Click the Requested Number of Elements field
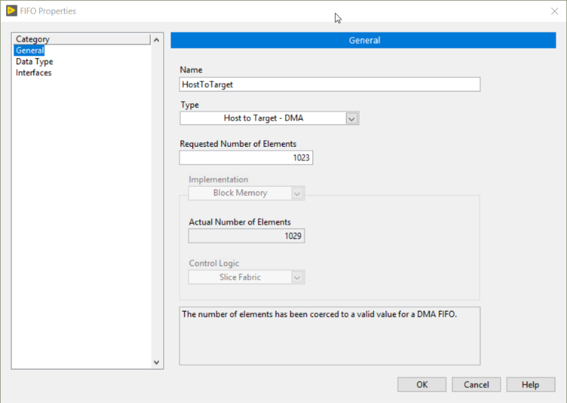The height and width of the screenshot is (403, 567). coord(246,158)
